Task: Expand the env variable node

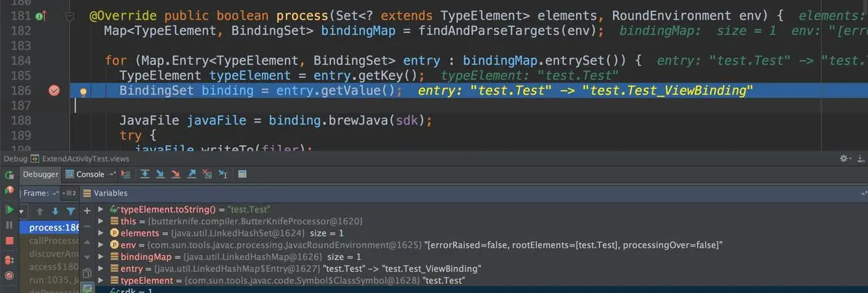Action: point(101,245)
